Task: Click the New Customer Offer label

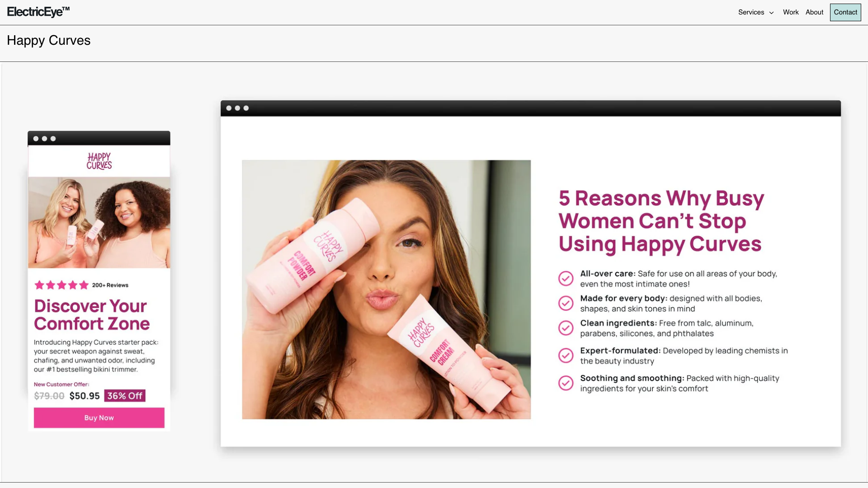Action: 61,385
